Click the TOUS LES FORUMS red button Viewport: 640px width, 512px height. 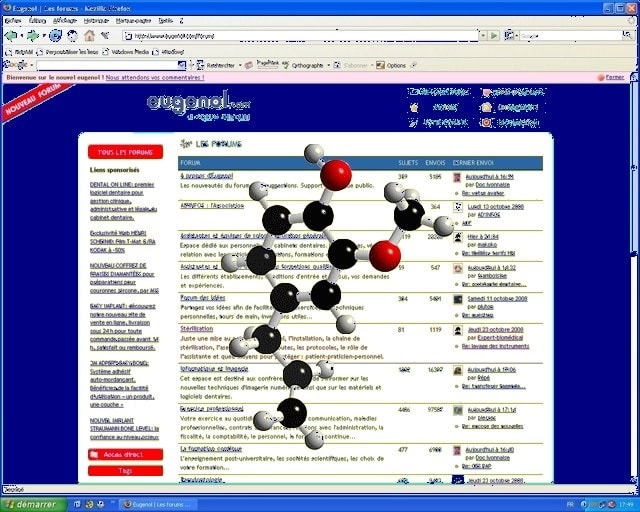tap(125, 152)
